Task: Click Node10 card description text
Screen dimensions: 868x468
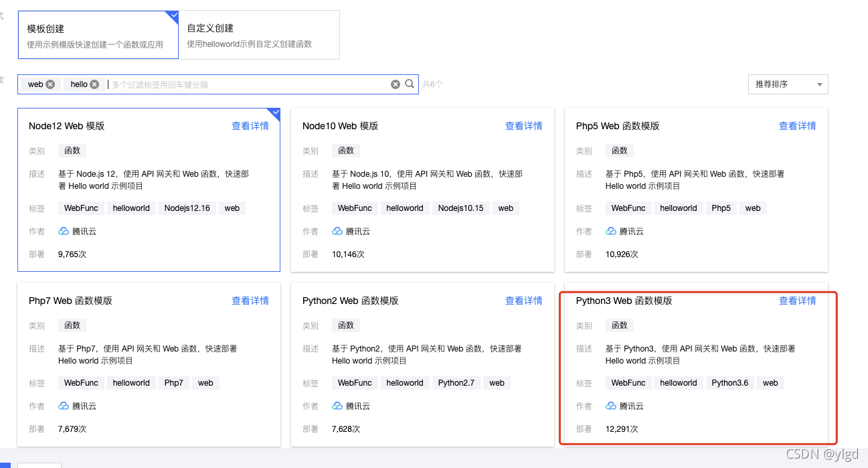Action: pos(427,180)
